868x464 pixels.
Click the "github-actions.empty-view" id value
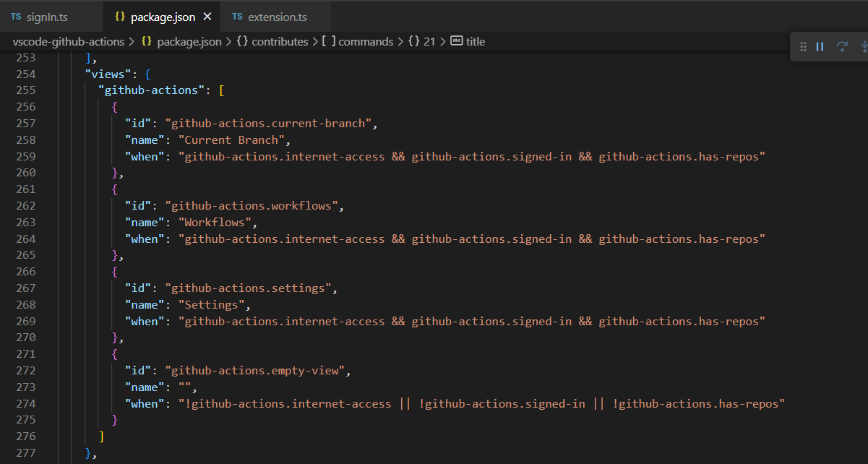click(254, 371)
